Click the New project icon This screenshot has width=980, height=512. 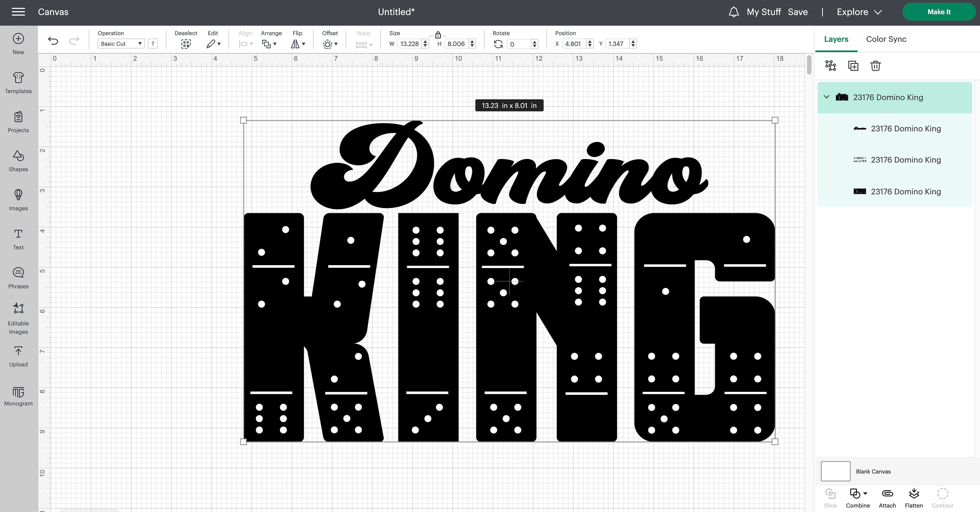(18, 39)
